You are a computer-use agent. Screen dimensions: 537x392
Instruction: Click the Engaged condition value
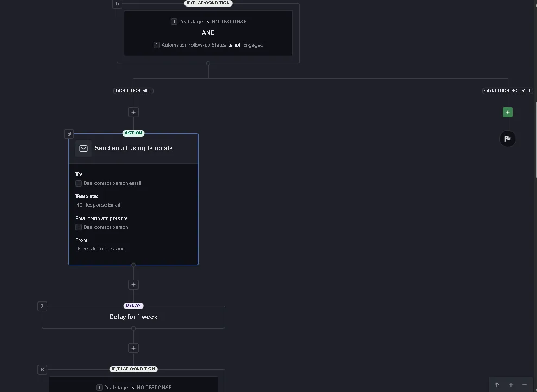[x=253, y=45]
